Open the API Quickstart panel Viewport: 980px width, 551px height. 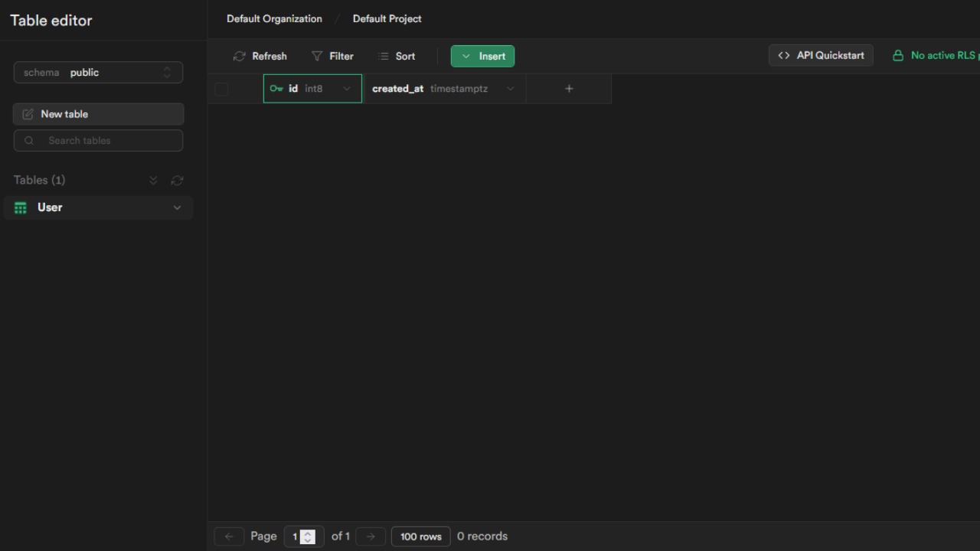821,55
